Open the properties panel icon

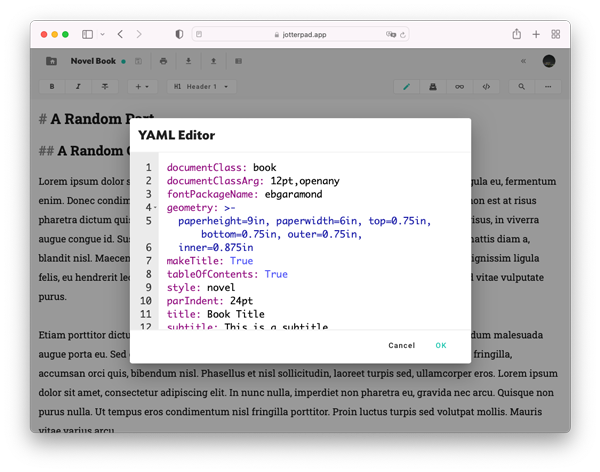[238, 61]
